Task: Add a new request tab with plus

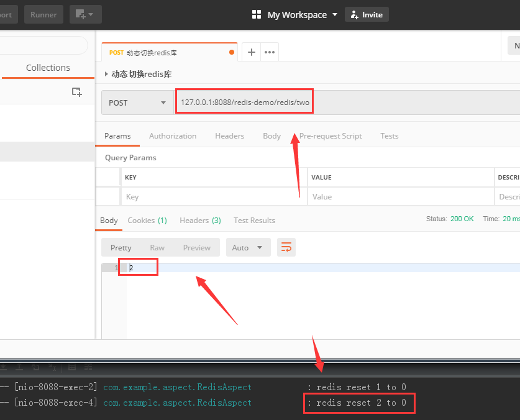Action: [252, 52]
